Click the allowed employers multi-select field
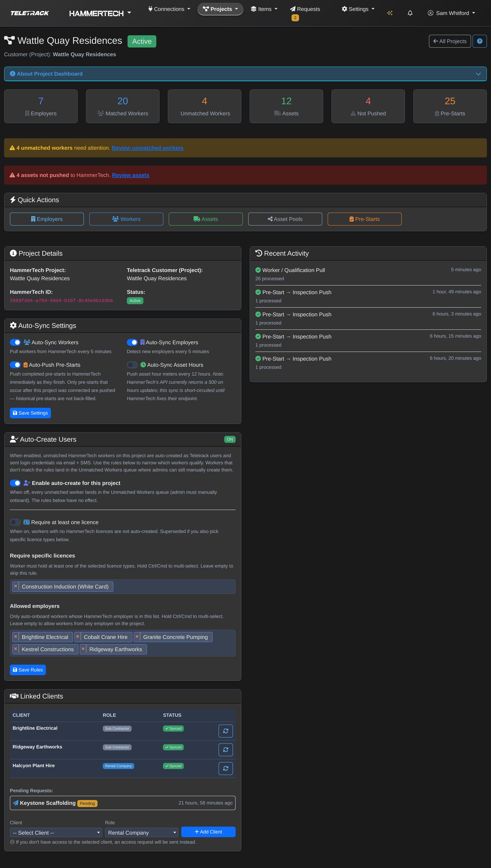This screenshot has height=868, width=491. point(123,643)
